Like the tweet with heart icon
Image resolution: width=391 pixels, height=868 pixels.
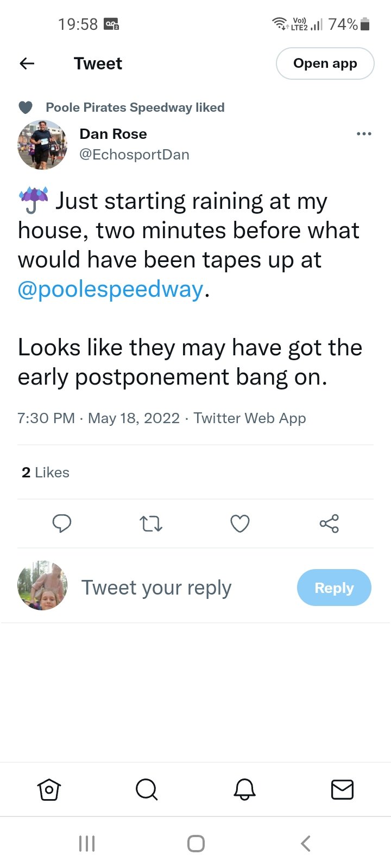pyautogui.click(x=239, y=524)
